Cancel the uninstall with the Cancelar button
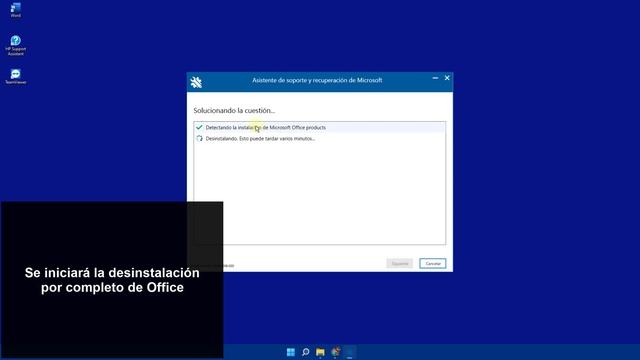Viewport: 640px width, 360px height. click(433, 263)
